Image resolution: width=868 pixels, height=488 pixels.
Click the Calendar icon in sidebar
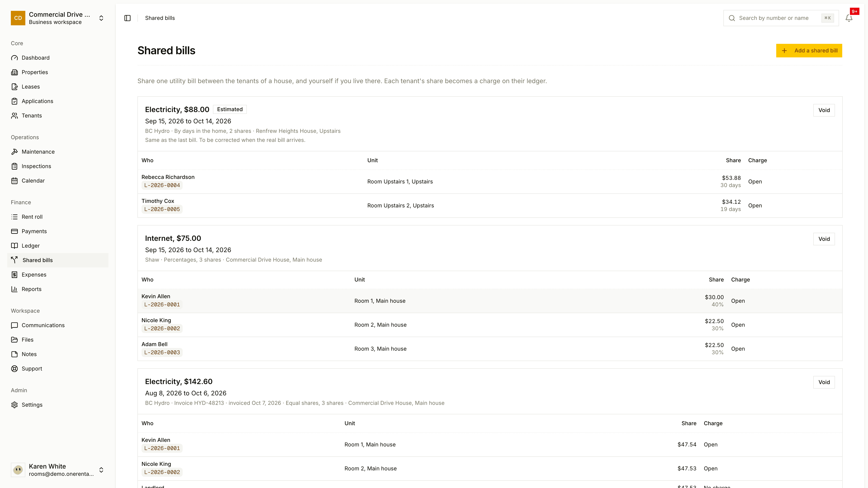[x=14, y=181]
